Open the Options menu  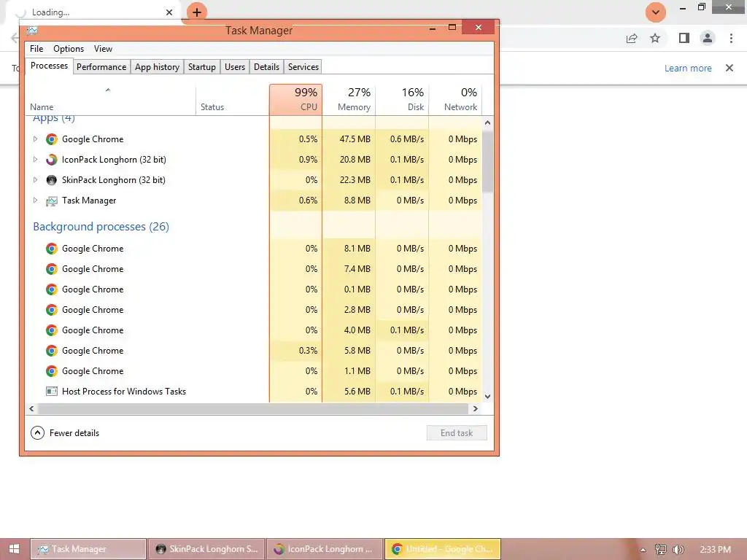(68, 49)
